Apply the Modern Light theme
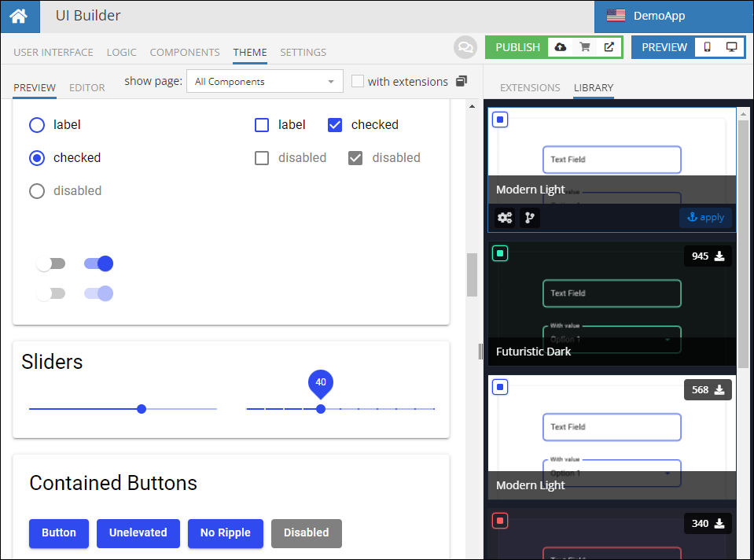The height and width of the screenshot is (560, 754). pos(705,217)
